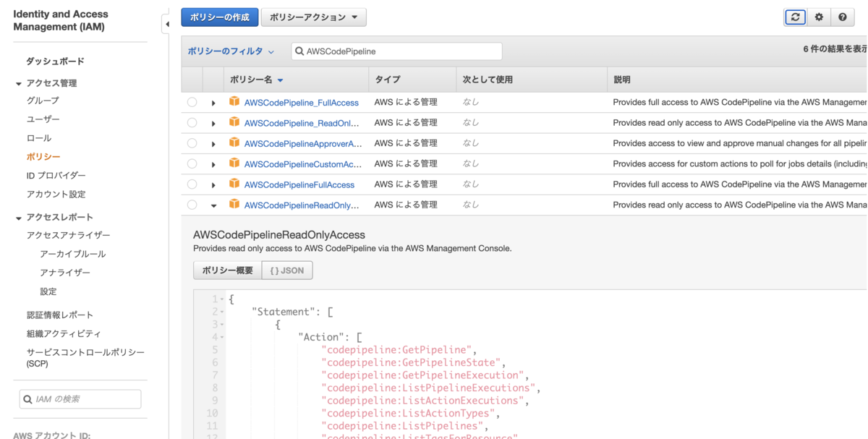The height and width of the screenshot is (439, 868).
Task: Expand the AWSCodePipeline_ReadOnl... row
Action: click(213, 124)
